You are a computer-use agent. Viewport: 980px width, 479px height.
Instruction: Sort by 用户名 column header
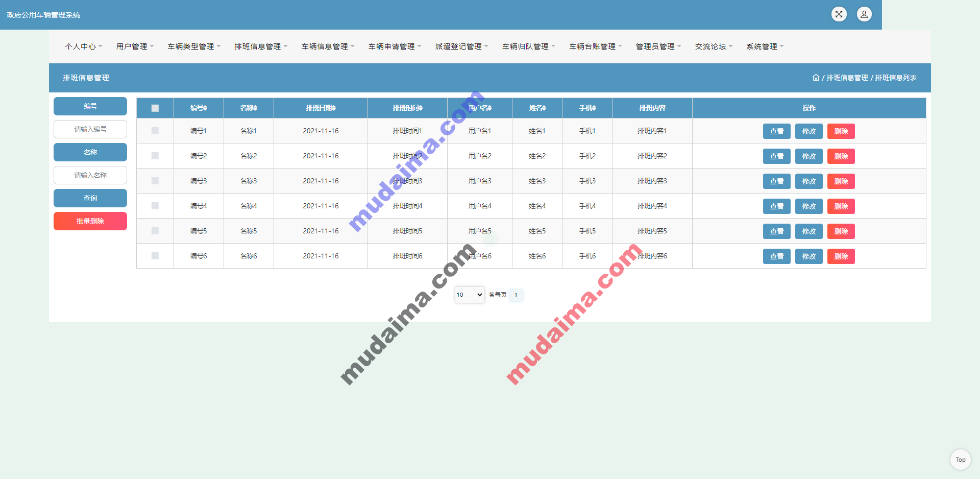coord(480,108)
